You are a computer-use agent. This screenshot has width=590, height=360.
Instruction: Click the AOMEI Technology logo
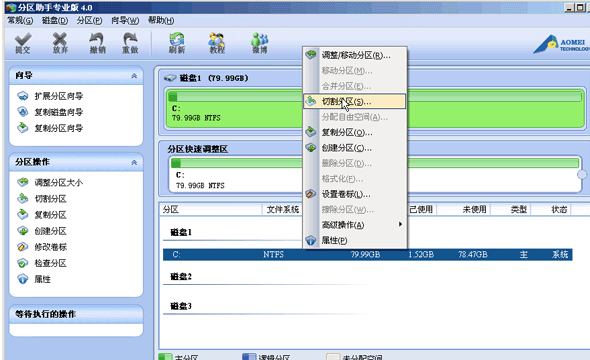pyautogui.click(x=561, y=44)
